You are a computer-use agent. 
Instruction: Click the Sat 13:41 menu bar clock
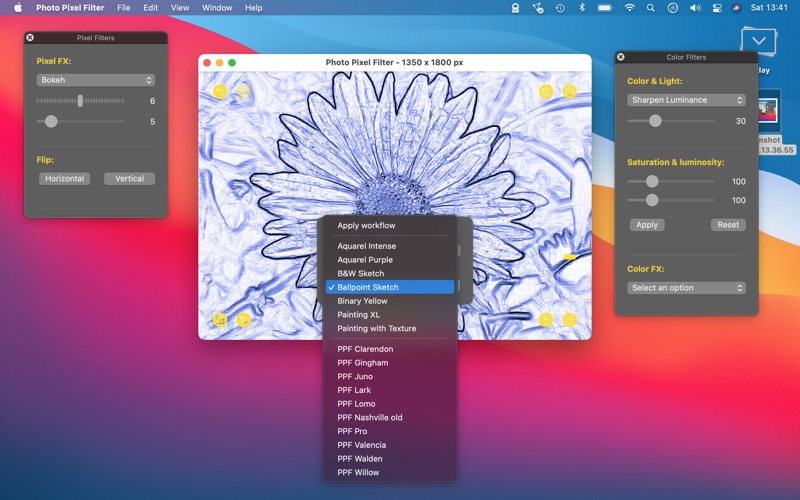769,8
